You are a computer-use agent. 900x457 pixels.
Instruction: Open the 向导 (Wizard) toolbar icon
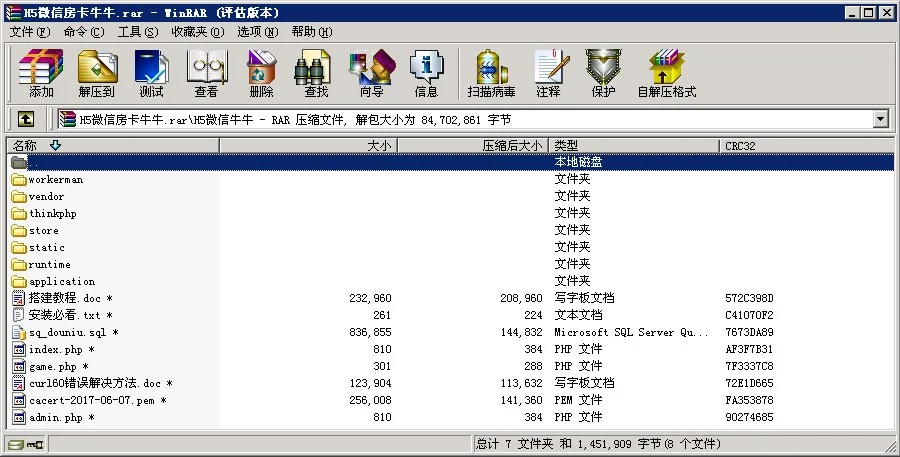371,73
